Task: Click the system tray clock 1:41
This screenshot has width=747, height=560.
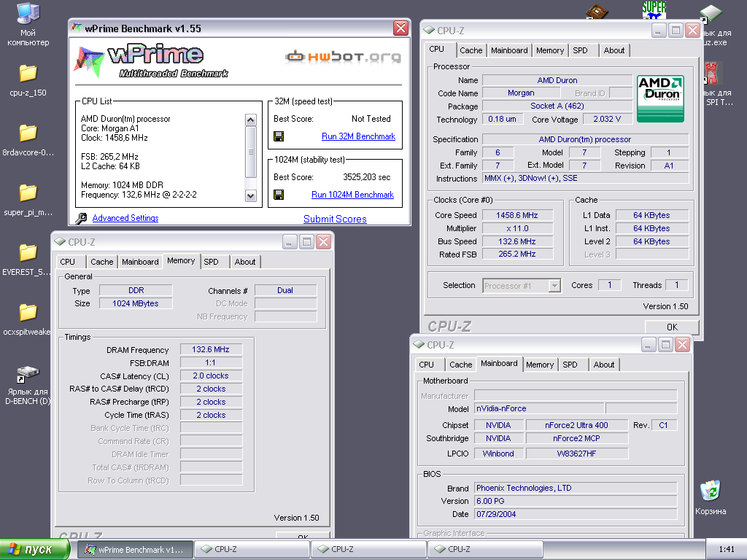Action: tap(727, 550)
